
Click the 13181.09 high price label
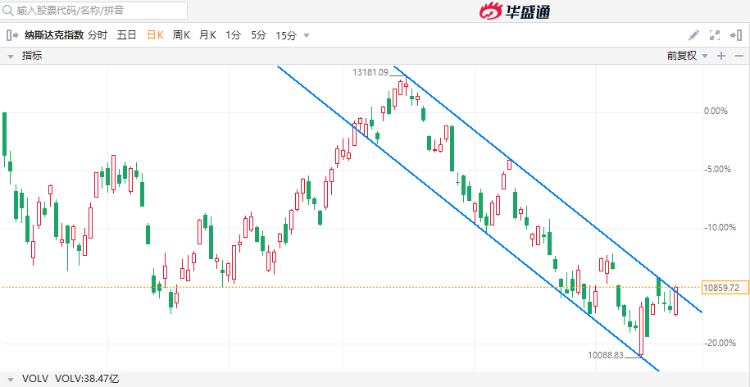[x=371, y=72]
